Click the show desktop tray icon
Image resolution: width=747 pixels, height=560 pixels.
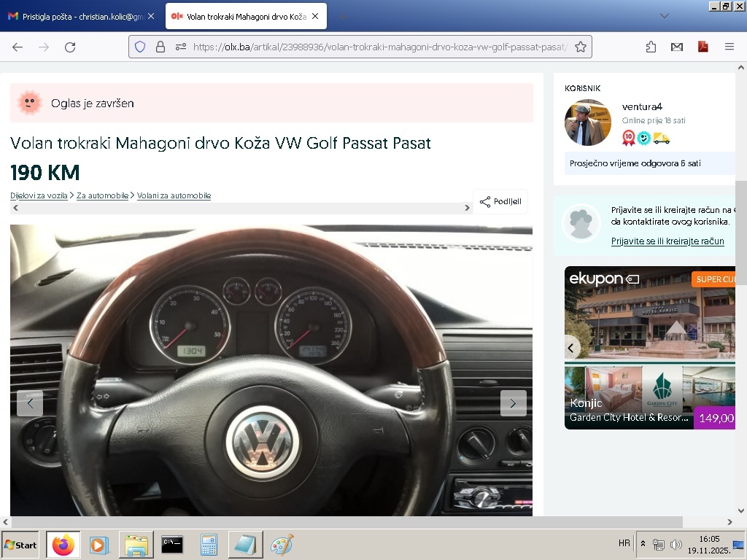739,545
